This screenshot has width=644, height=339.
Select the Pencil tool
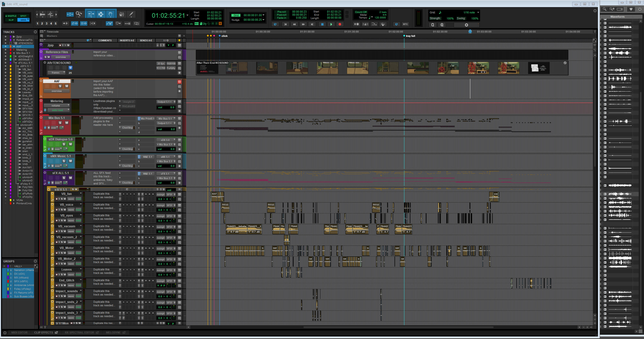pos(131,14)
